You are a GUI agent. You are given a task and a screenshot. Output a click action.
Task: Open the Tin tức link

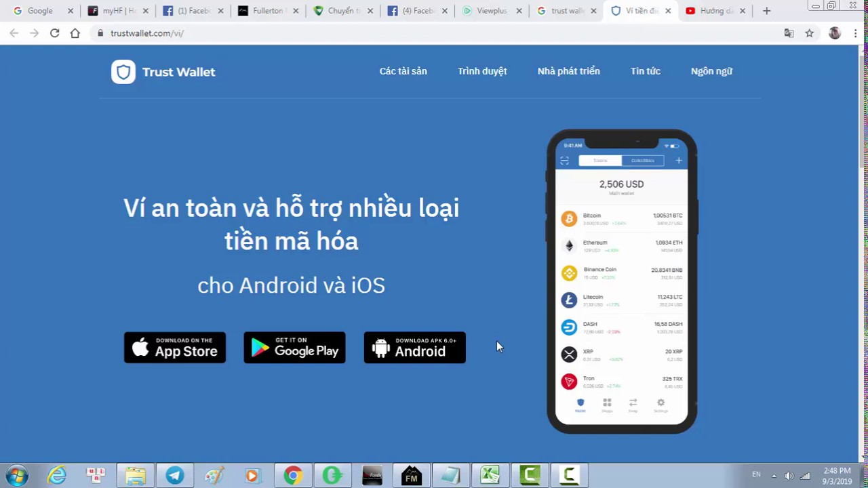(x=645, y=71)
